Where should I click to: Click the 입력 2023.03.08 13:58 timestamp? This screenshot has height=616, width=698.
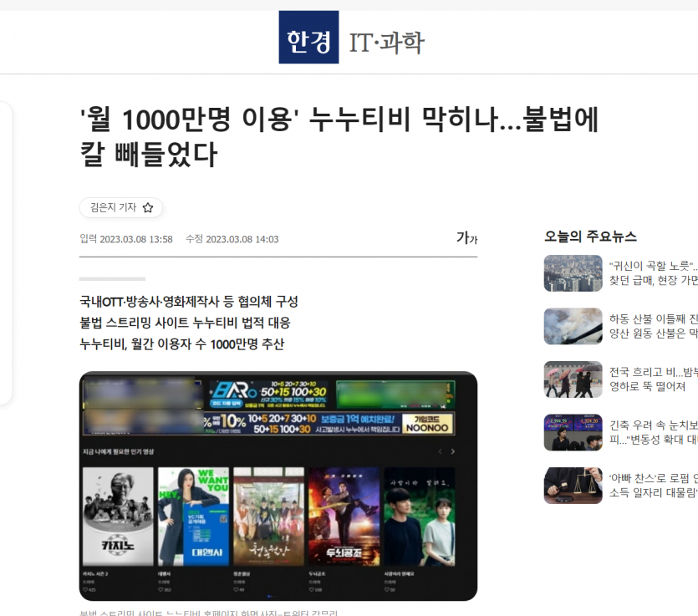click(126, 239)
